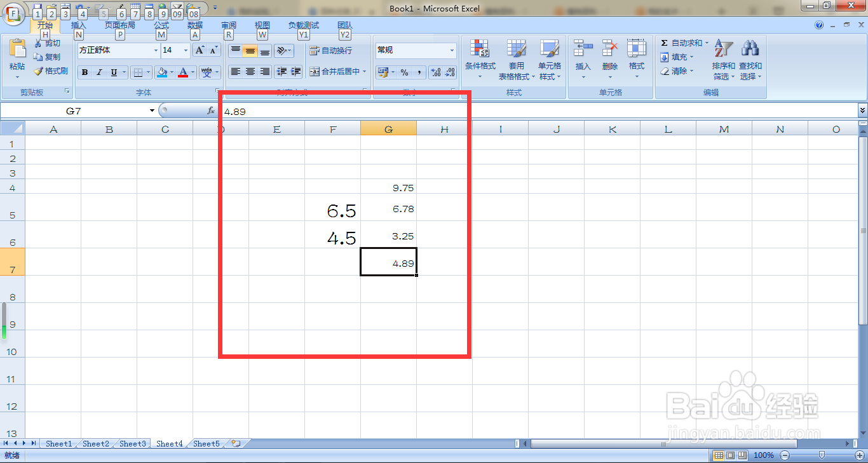Switch to the Insert (插入) ribbon tab
The height and width of the screenshot is (463, 868).
(x=79, y=25)
